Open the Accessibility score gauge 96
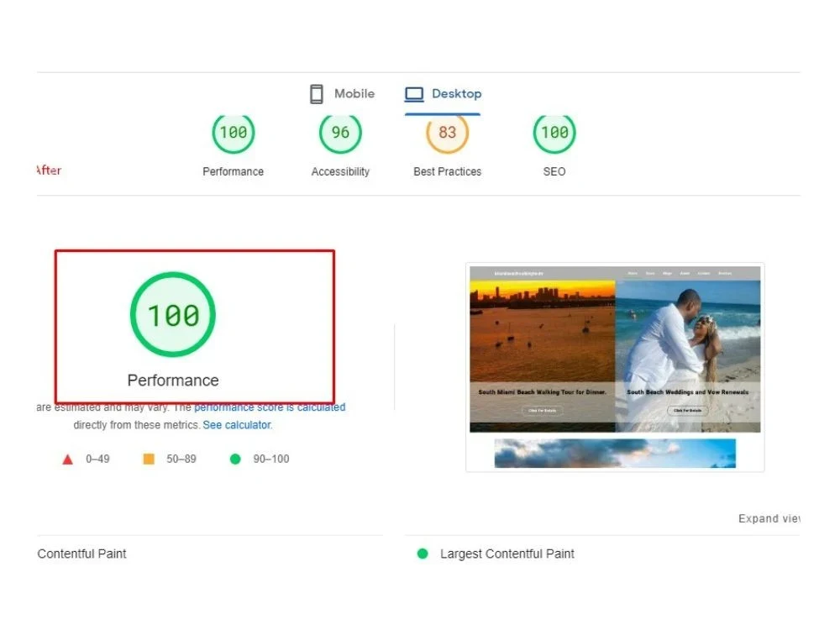Screen dimensions: 840x630 [340, 133]
